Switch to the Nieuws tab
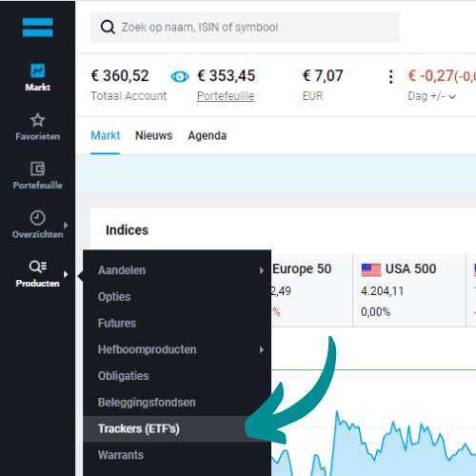476x476 pixels. (153, 136)
